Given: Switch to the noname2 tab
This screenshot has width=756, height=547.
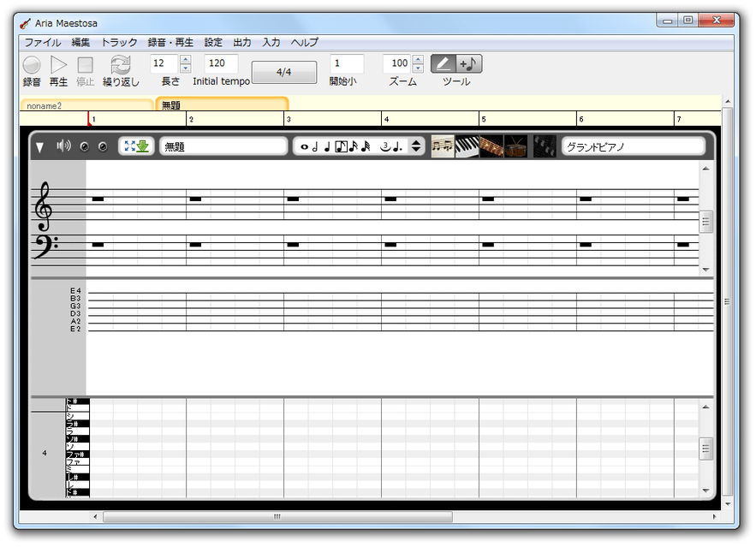Looking at the screenshot, I should click(x=86, y=105).
